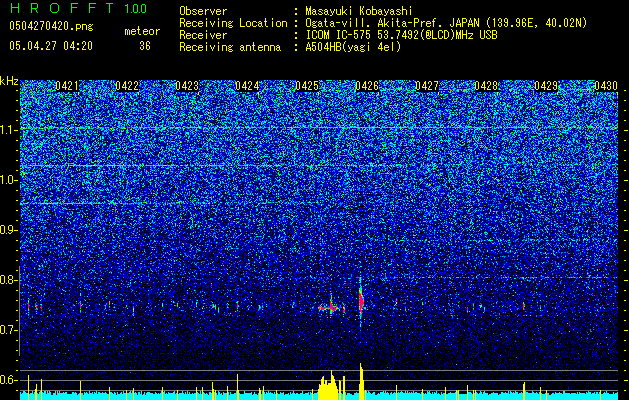The image size is (629, 400).
Task: Click the 0427 time marker
Action: (x=427, y=86)
